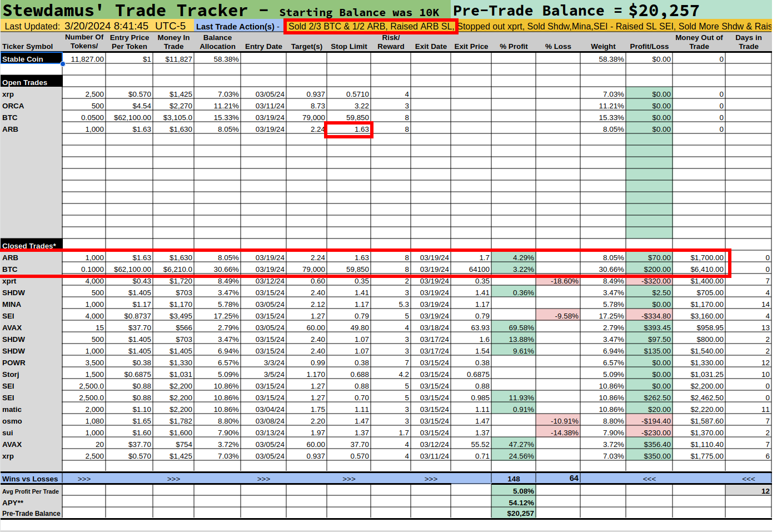Click the ORCA ticker cell

tap(31, 106)
